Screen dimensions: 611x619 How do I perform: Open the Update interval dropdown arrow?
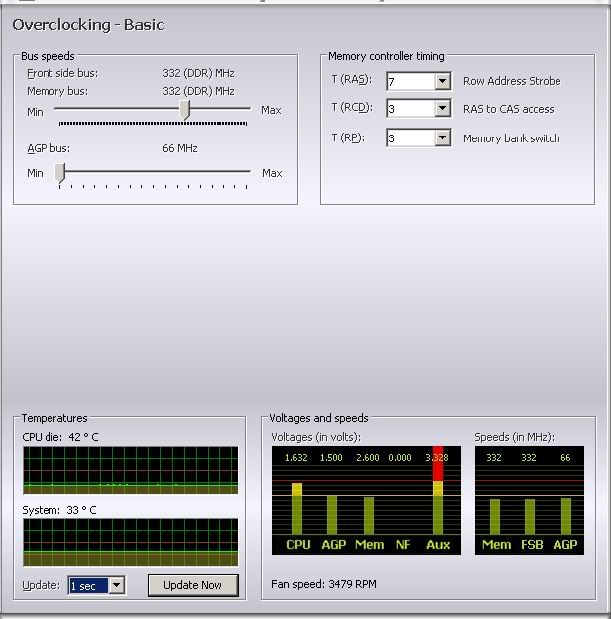pyautogui.click(x=116, y=585)
